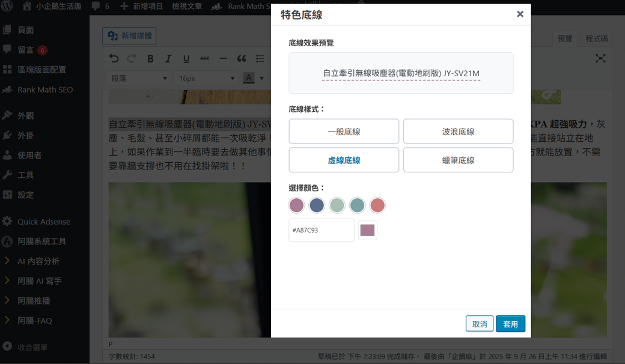Expand the 阿腸-FAQ sidebar item

34,321
